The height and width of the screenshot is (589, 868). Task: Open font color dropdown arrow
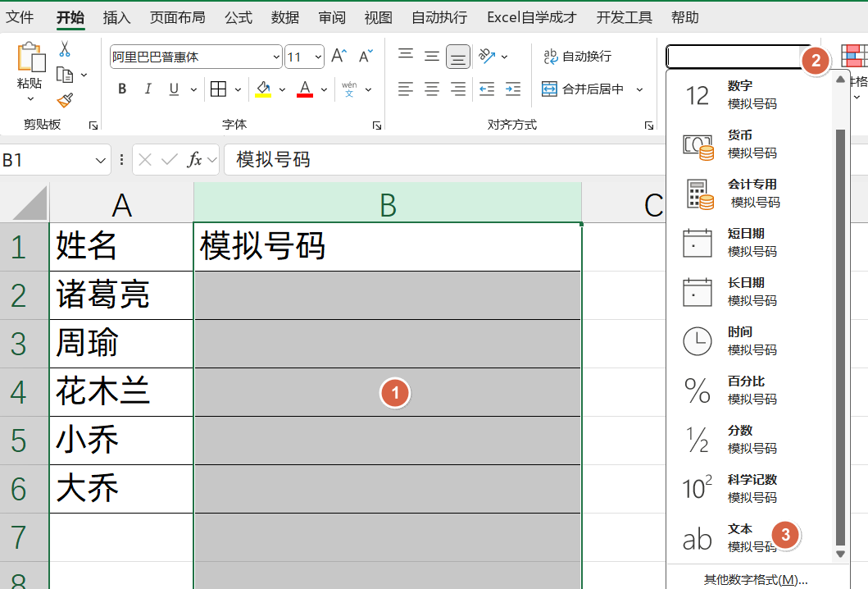click(x=325, y=89)
